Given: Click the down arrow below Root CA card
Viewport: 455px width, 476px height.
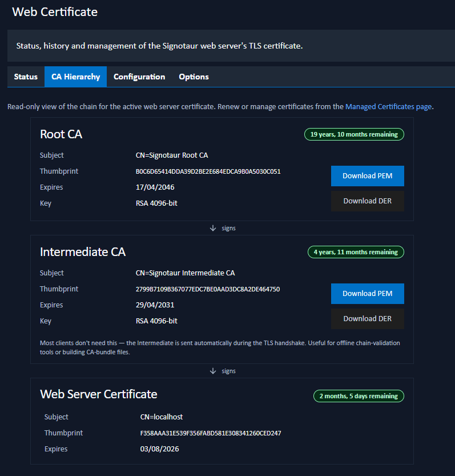Looking at the screenshot, I should [213, 228].
